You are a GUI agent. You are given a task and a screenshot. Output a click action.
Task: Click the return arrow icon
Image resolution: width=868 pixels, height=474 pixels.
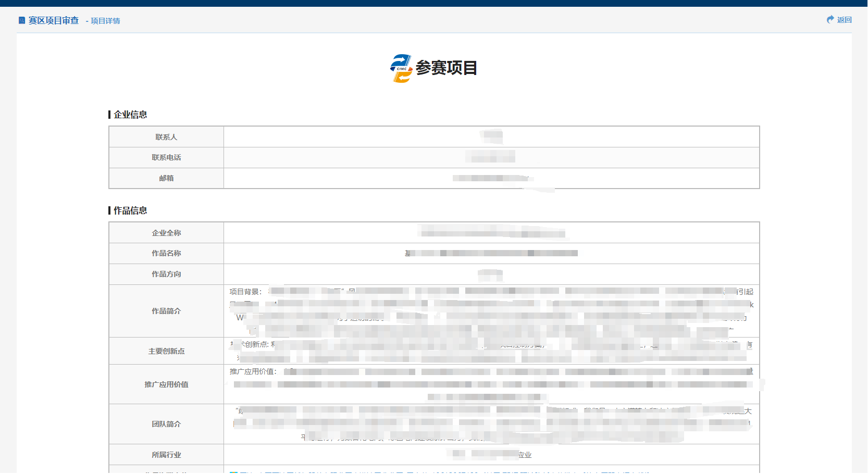pos(830,19)
